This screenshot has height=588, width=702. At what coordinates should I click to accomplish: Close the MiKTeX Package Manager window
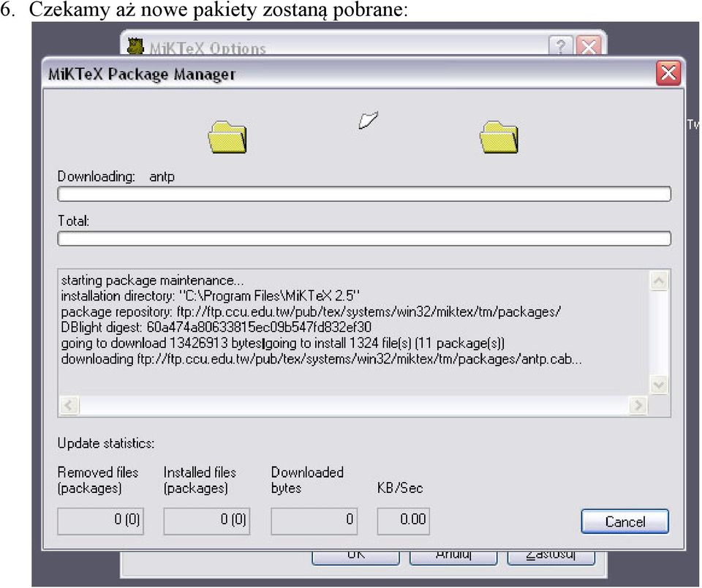(668, 72)
